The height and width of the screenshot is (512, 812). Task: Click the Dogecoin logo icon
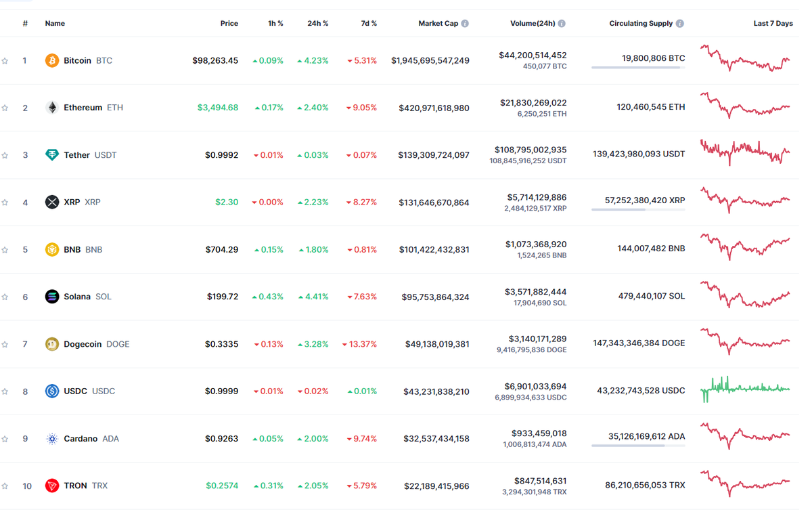52,344
